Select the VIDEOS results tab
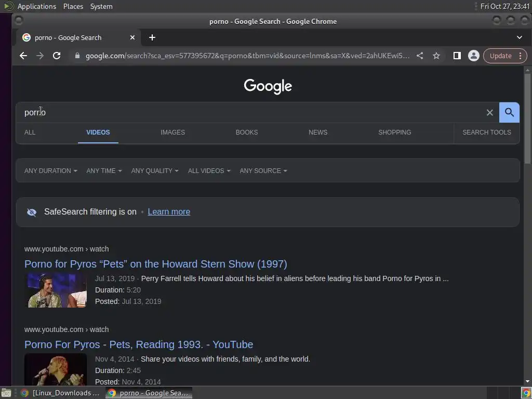Image resolution: width=532 pixels, height=399 pixels. coord(98,132)
